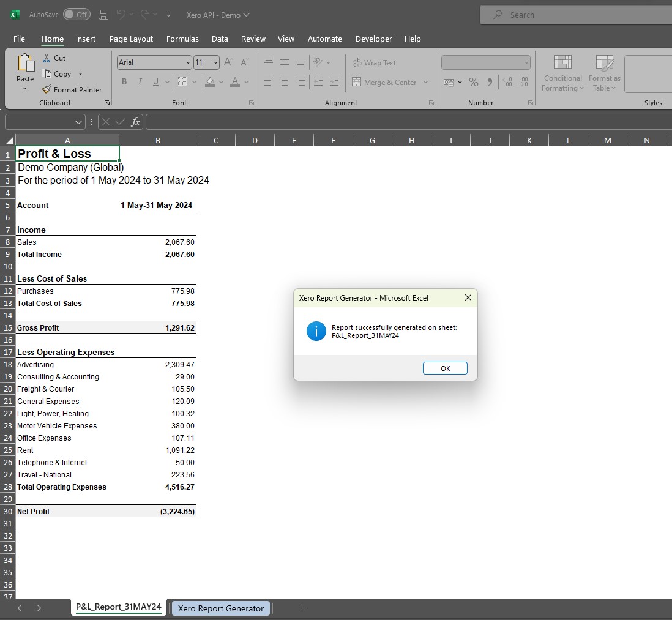This screenshot has height=620, width=672.
Task: Click the Undo arrow icon
Action: pos(121,15)
